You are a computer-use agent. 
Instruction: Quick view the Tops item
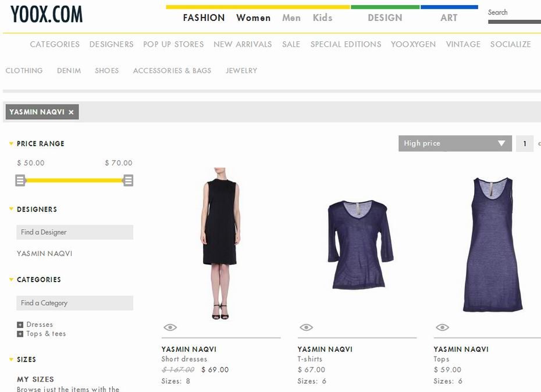click(442, 327)
